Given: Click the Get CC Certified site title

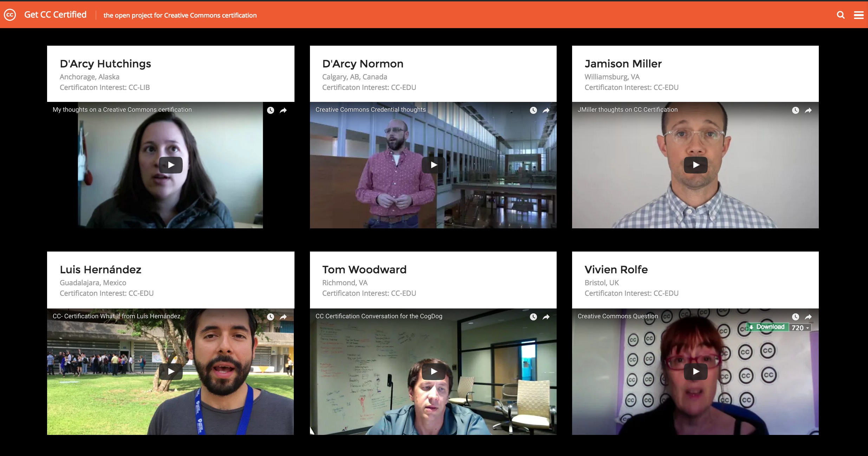Looking at the screenshot, I should [x=55, y=15].
